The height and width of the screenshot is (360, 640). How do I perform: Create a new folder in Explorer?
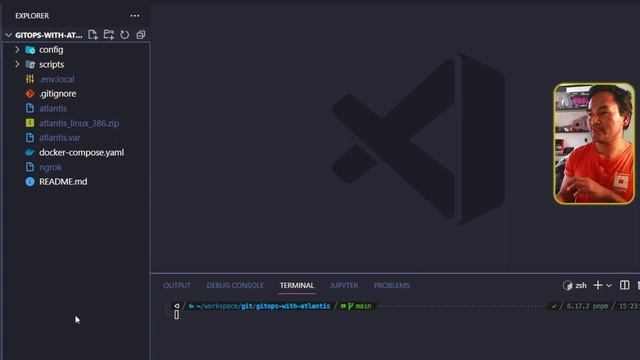point(109,35)
